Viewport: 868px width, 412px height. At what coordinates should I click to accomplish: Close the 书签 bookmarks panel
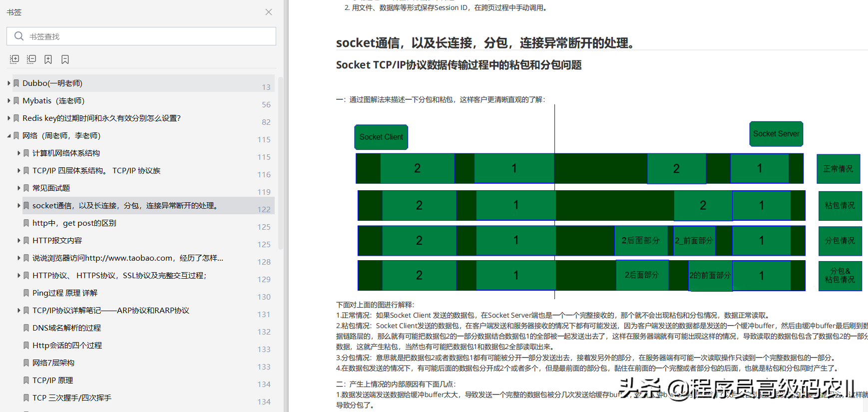pos(269,12)
